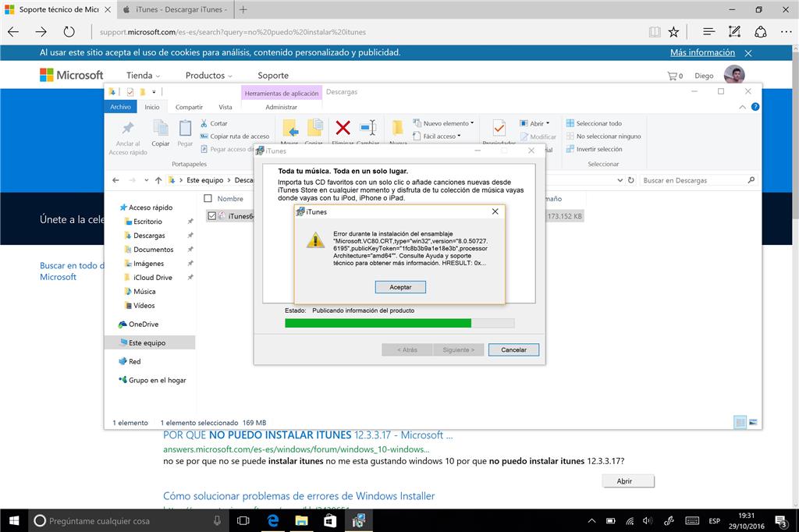Refresh the Edge page

[69, 32]
